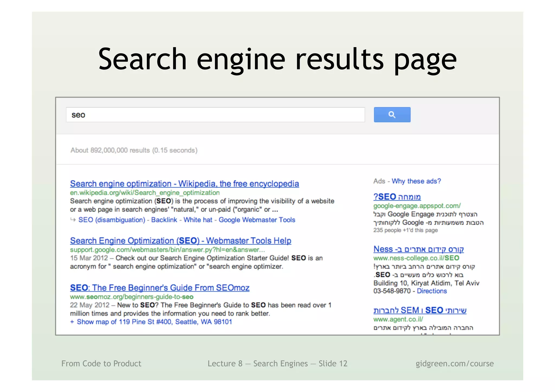The height and width of the screenshot is (392, 555).
Task: Open the 'Google Webmaster Tools' sitelink
Action: pyautogui.click(x=257, y=220)
